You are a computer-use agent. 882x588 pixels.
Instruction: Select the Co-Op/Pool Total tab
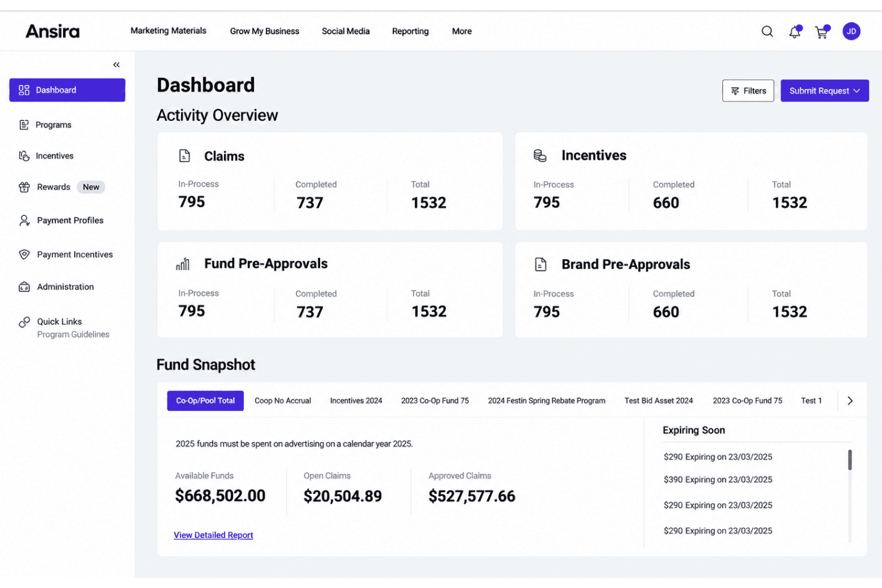(x=206, y=401)
